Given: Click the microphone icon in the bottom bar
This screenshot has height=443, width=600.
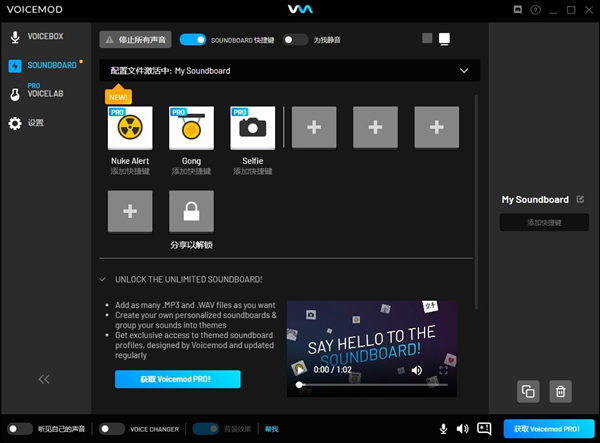Looking at the screenshot, I should 443,429.
